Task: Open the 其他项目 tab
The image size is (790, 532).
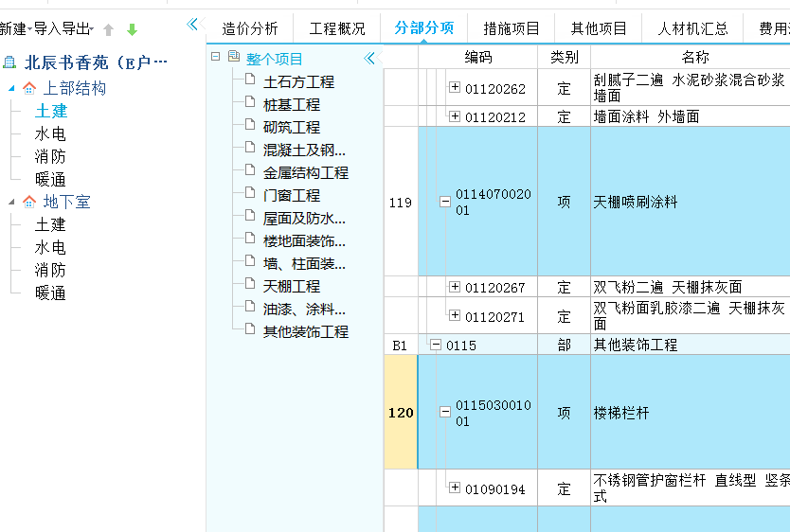Action: 599,28
